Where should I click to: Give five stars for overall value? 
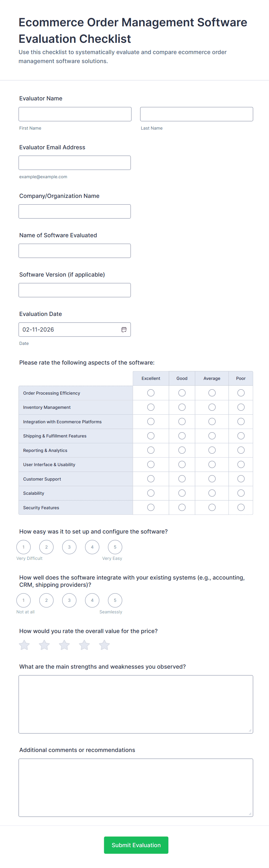[x=104, y=645]
